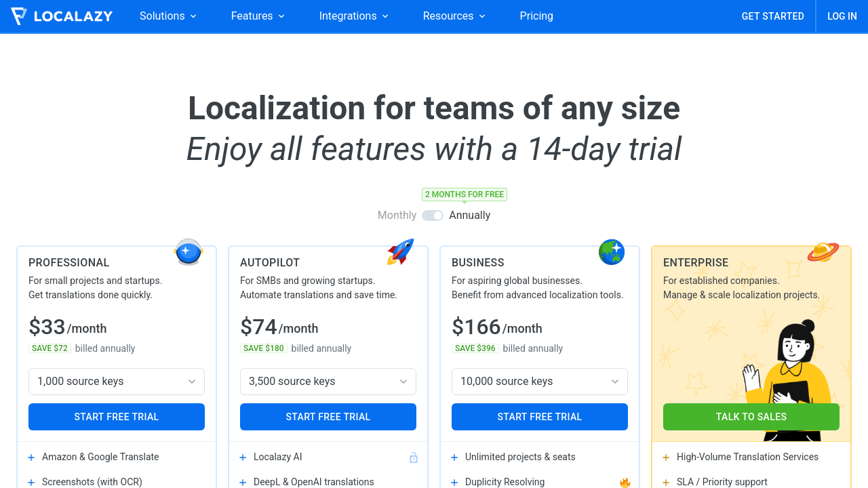Open the Integrations menu
Image resolution: width=868 pixels, height=488 pixels.
tap(354, 16)
